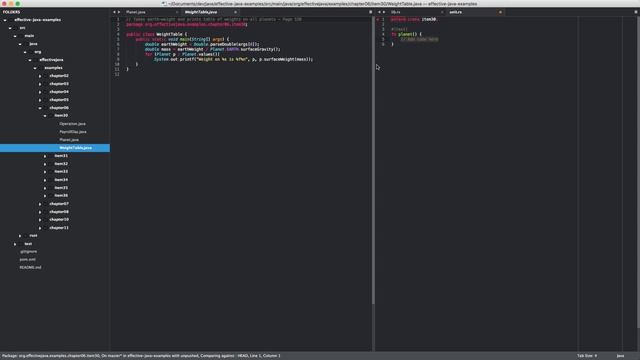This screenshot has width=640, height=360.
Task: Click the java folder in tree
Action: click(33, 44)
